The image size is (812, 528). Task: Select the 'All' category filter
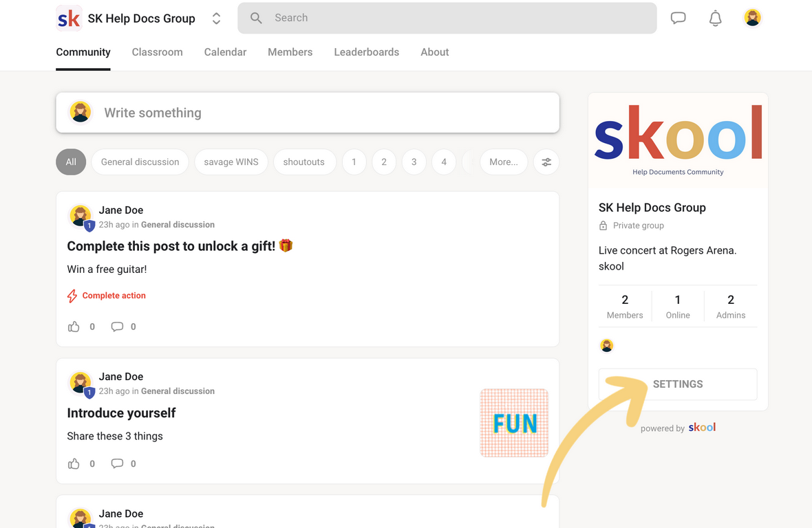71,162
